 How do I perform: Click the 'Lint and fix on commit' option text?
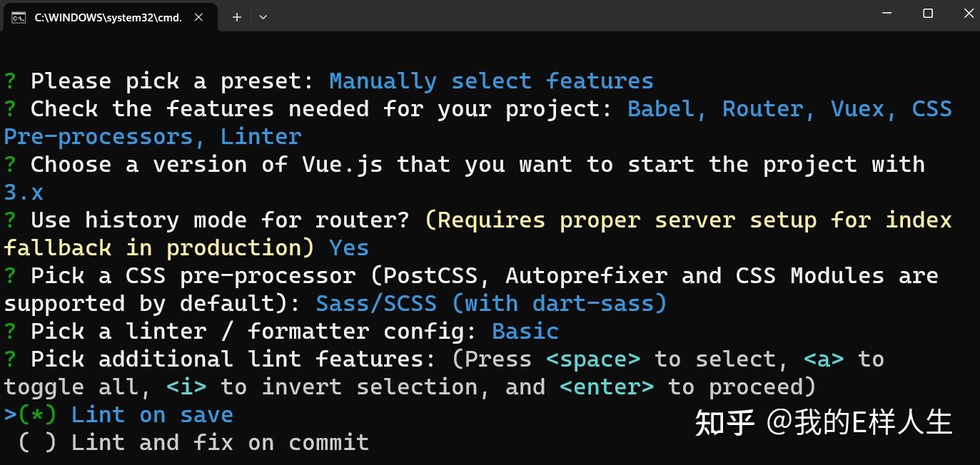[x=220, y=443]
